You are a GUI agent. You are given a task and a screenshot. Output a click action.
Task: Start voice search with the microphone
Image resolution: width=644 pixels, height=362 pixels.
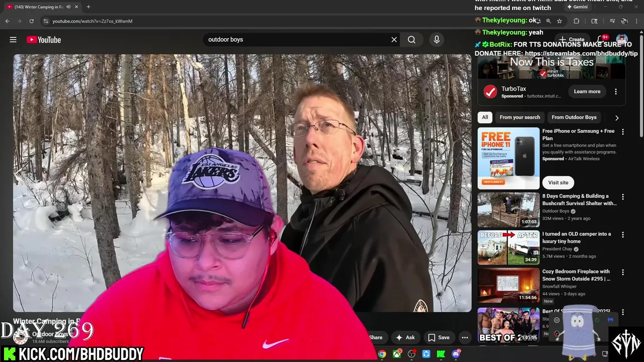[436, 40]
